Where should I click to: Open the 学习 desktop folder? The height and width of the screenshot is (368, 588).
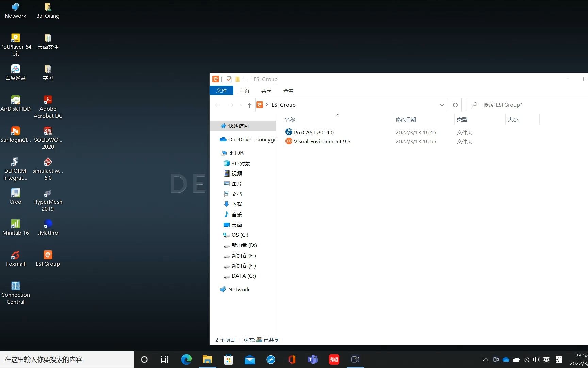coord(48,73)
